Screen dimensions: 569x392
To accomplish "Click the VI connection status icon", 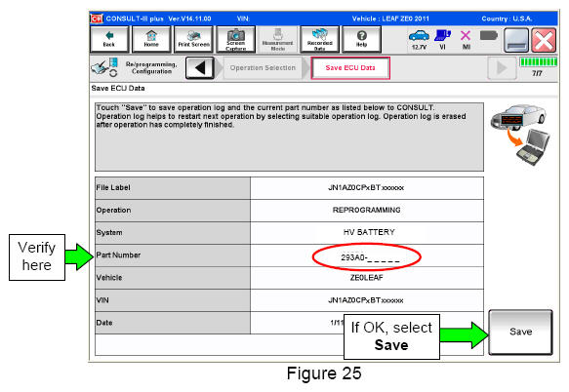I will pyautogui.click(x=443, y=40).
